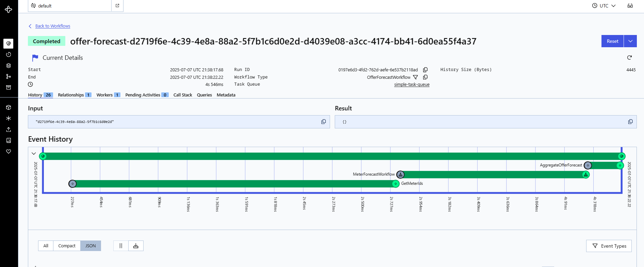Switch event view to Compact

(x=67, y=246)
